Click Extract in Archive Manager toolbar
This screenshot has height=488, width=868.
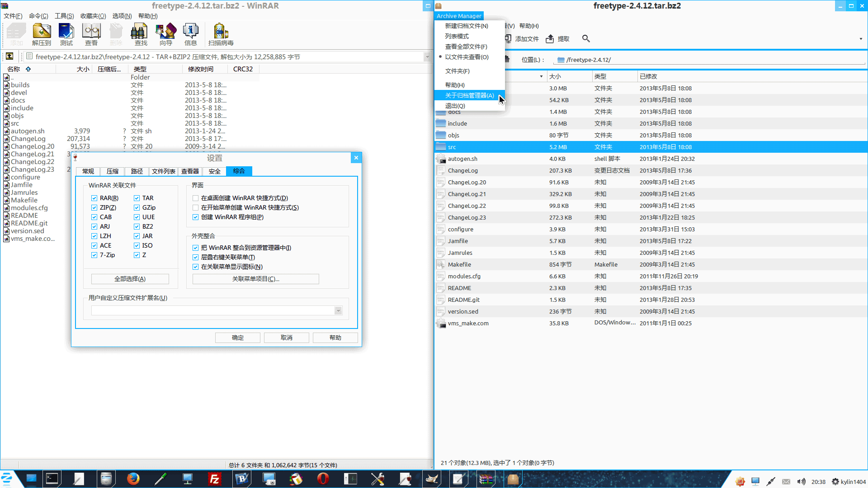pyautogui.click(x=558, y=39)
